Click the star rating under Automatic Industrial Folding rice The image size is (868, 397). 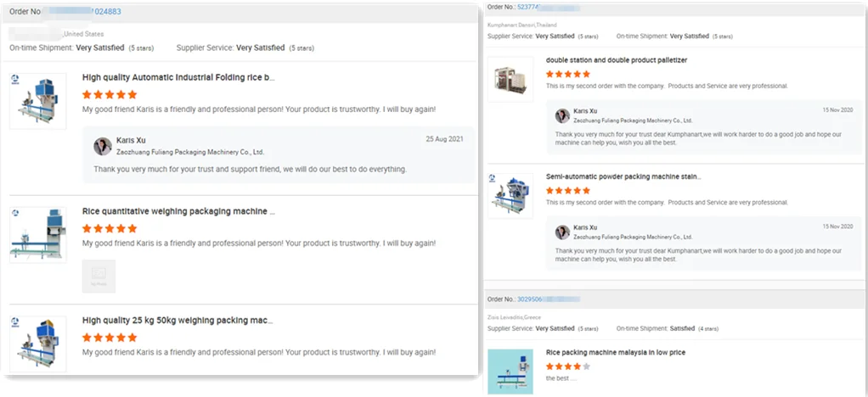click(x=110, y=95)
